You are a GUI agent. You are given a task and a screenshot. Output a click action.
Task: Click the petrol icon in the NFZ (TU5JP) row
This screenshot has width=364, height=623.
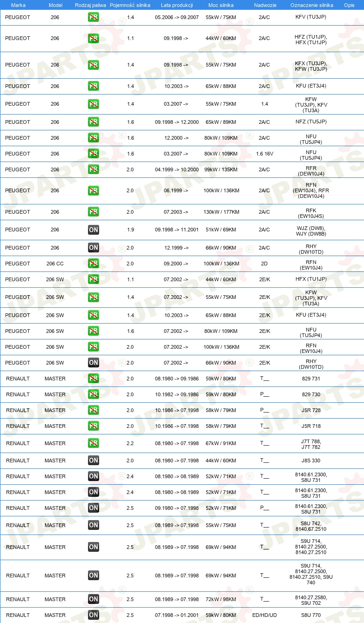pyautogui.click(x=94, y=122)
